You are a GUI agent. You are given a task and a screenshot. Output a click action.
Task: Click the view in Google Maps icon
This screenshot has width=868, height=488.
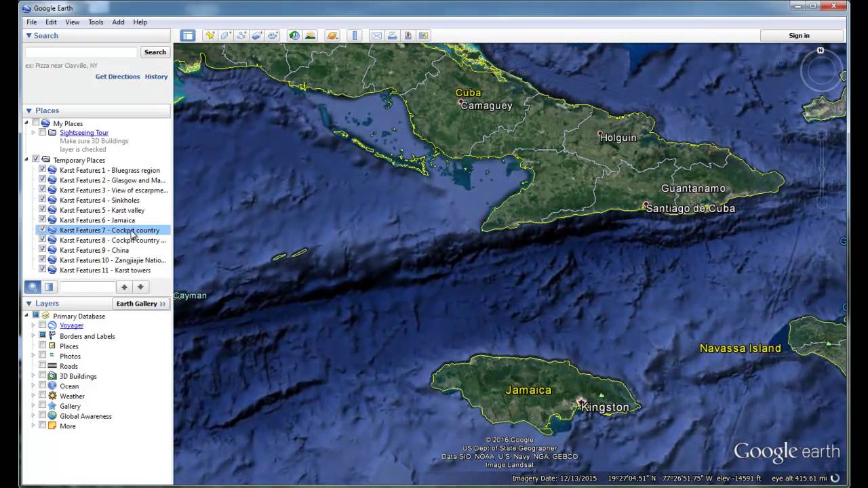point(423,36)
